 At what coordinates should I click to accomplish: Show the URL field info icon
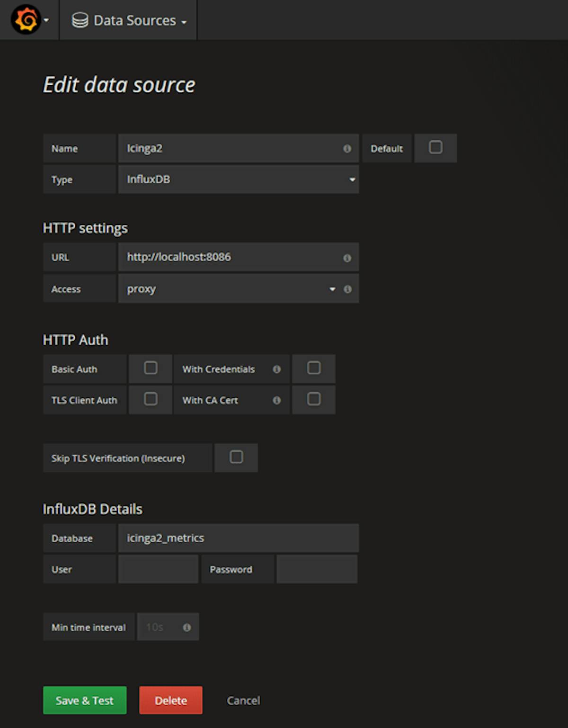pos(347,258)
